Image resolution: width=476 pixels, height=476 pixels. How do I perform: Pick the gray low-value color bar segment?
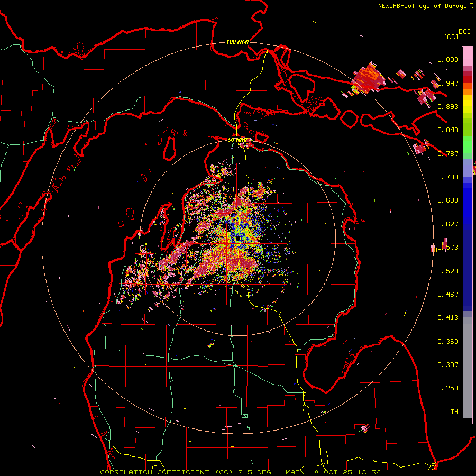pos(467,368)
